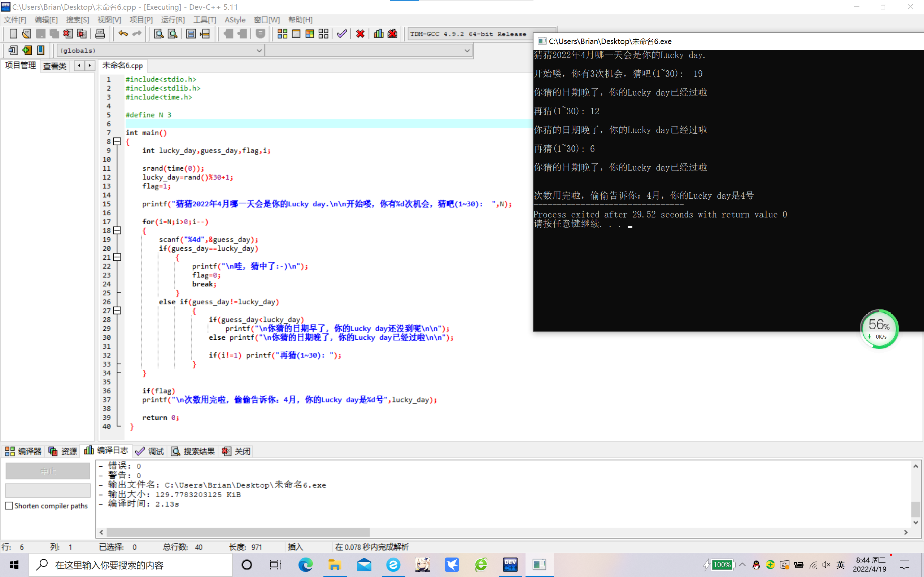Switch to the 查看类 class view tab
Viewport: 924px width, 577px height.
(55, 66)
